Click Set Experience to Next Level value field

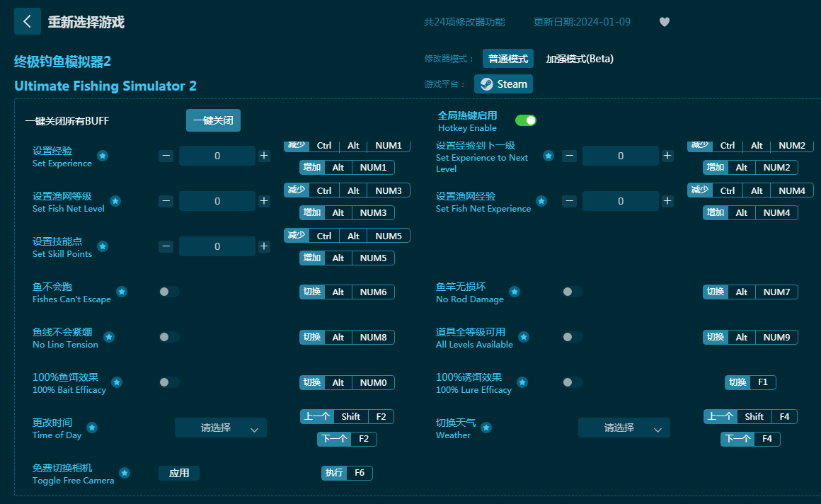(621, 156)
